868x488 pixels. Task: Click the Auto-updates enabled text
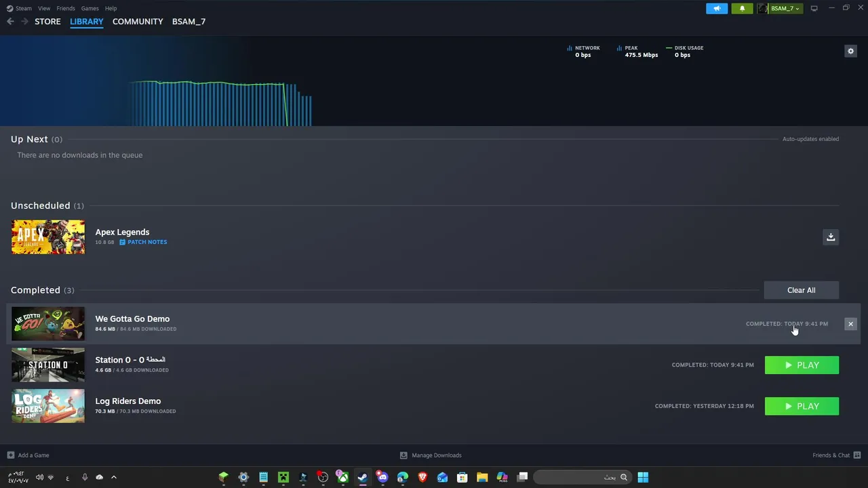(x=810, y=139)
